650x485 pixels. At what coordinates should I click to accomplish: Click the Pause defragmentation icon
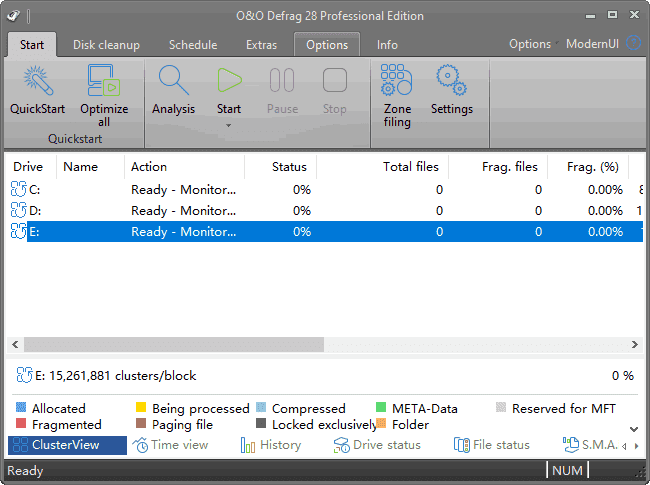pyautogui.click(x=282, y=81)
